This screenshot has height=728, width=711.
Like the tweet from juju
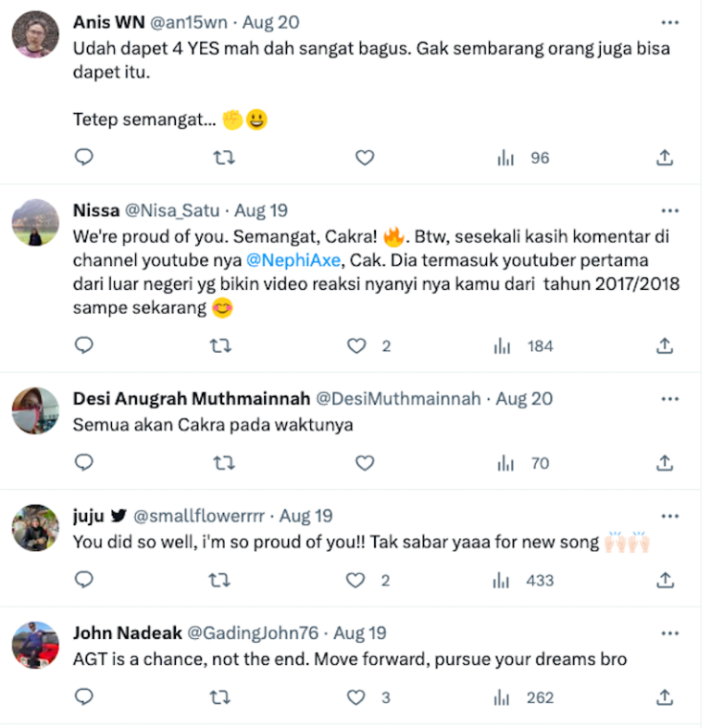[355, 580]
